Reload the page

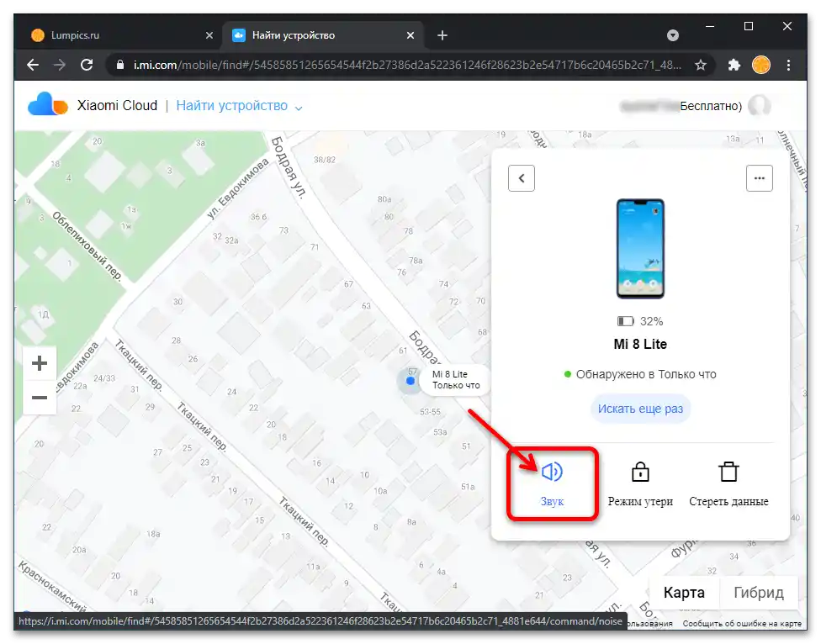(87, 65)
